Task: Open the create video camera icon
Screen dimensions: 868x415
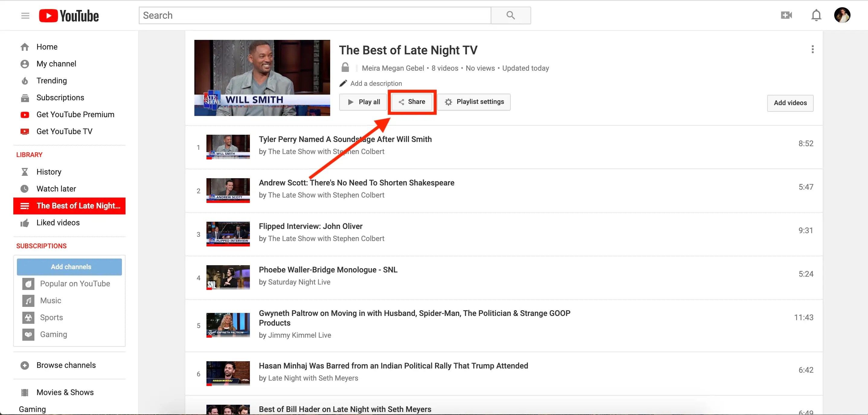Action: 786,15
